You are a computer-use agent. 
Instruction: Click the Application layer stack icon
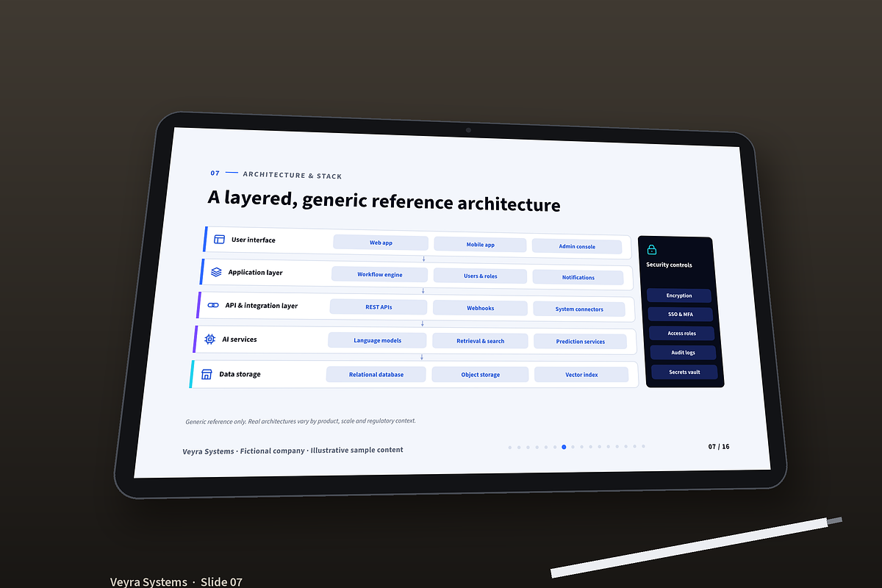pyautogui.click(x=216, y=272)
